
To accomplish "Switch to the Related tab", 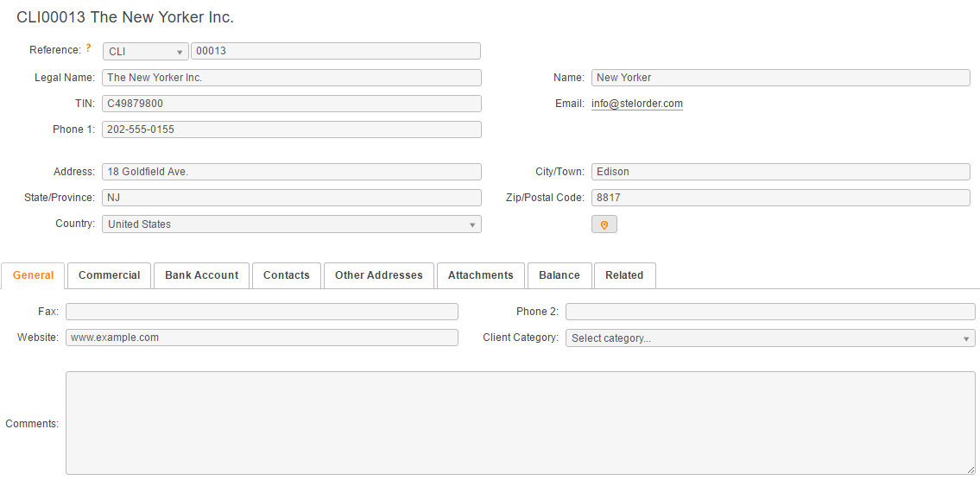I will (x=624, y=275).
